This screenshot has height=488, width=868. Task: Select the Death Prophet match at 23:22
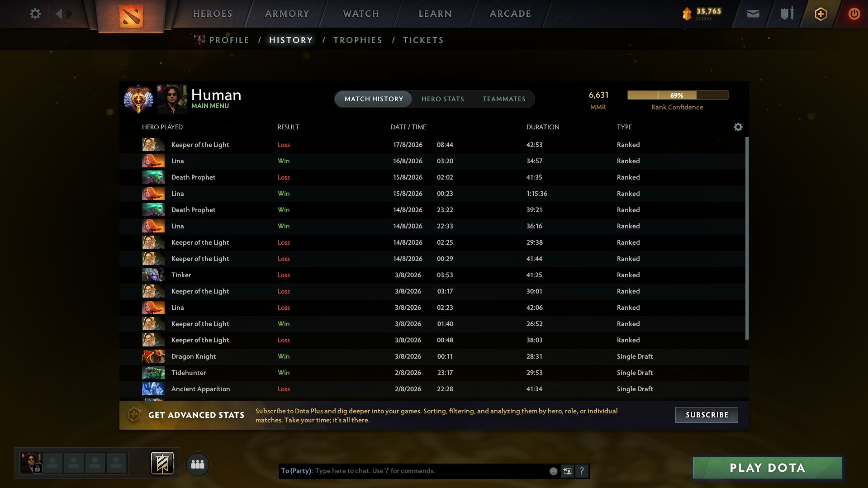point(432,210)
